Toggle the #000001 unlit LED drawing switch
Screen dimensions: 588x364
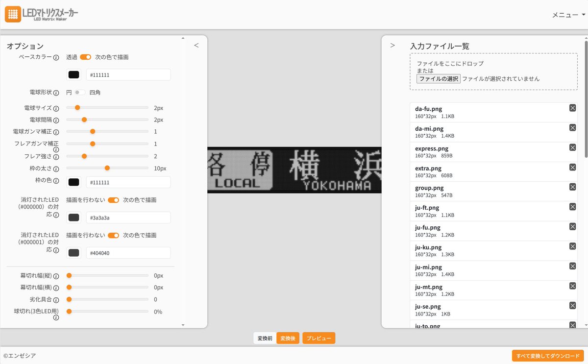click(114, 235)
